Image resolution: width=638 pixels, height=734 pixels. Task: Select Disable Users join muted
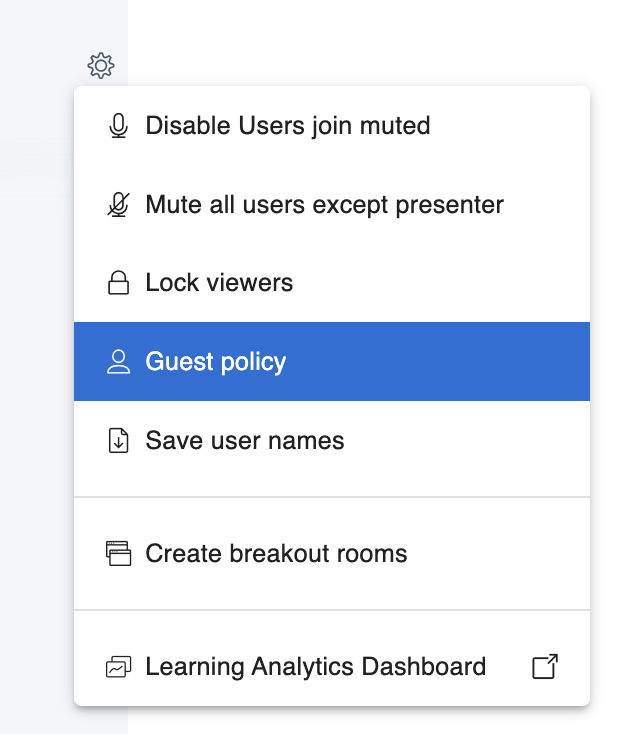click(x=332, y=126)
